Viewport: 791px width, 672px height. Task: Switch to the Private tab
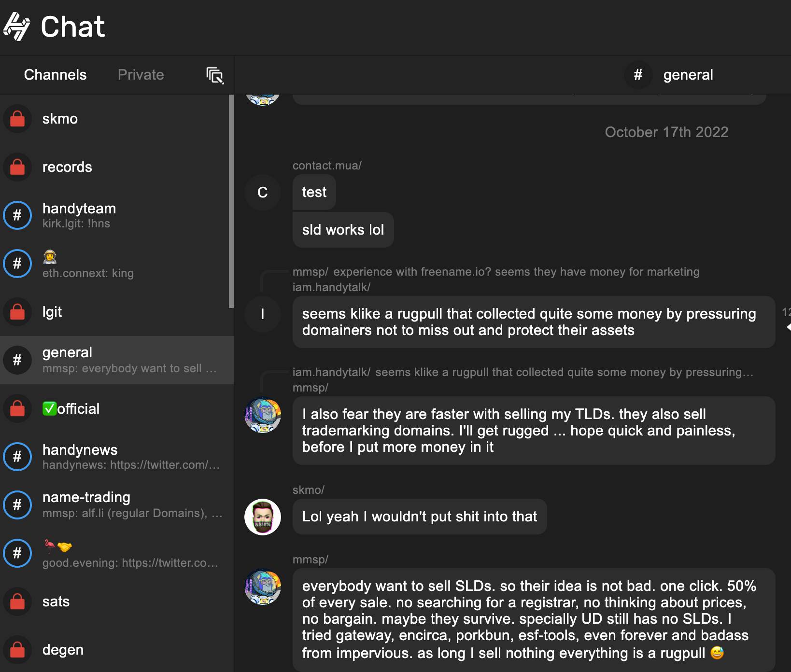click(x=141, y=75)
